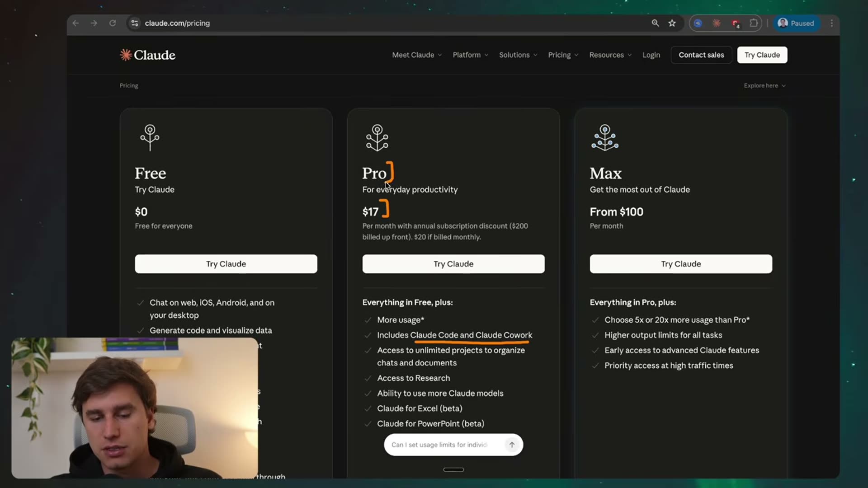Screen dimensions: 868x488
Task: Click 'Claude for PowerPoint (beta)' feature
Action: pos(430,423)
